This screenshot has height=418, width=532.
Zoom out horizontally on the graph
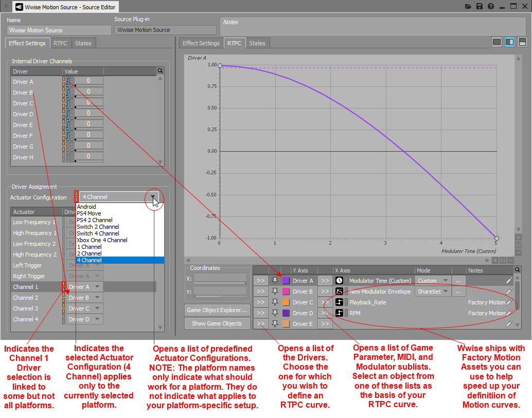(x=510, y=260)
